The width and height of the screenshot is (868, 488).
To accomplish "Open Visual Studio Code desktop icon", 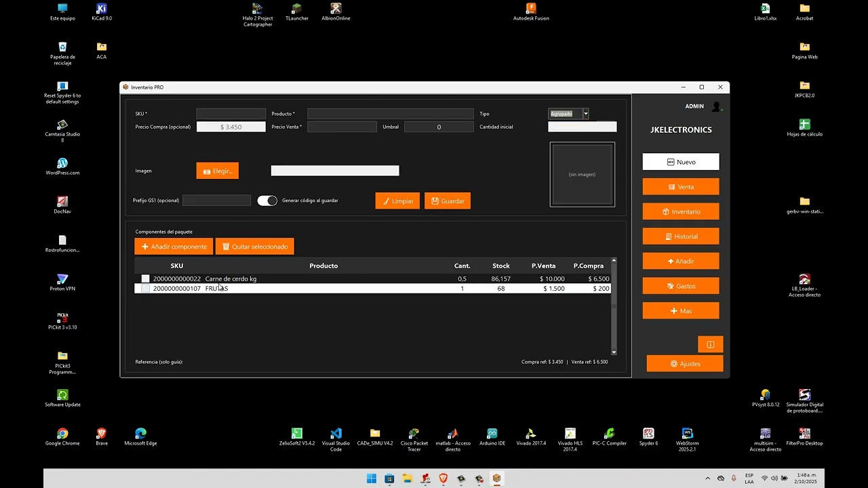I will tap(336, 439).
